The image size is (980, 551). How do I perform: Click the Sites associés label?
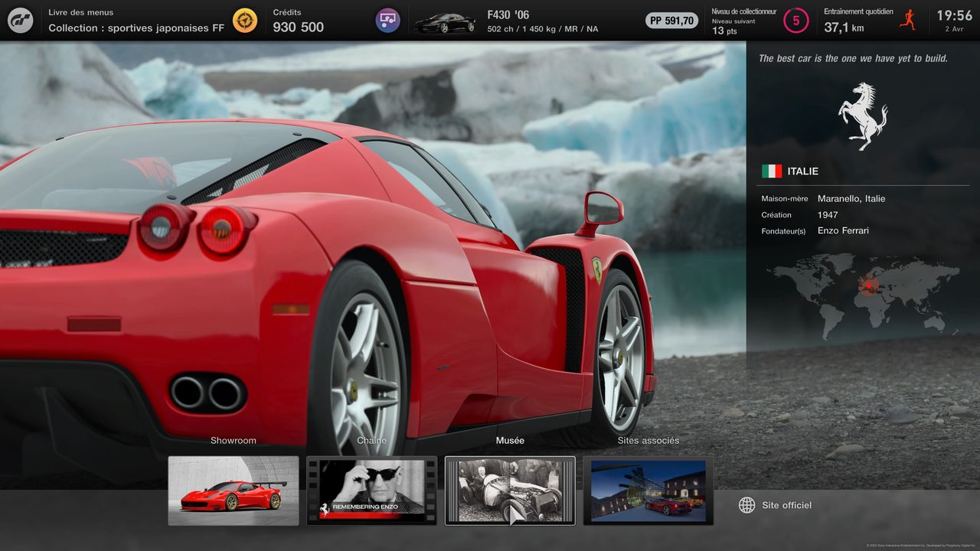click(x=648, y=441)
